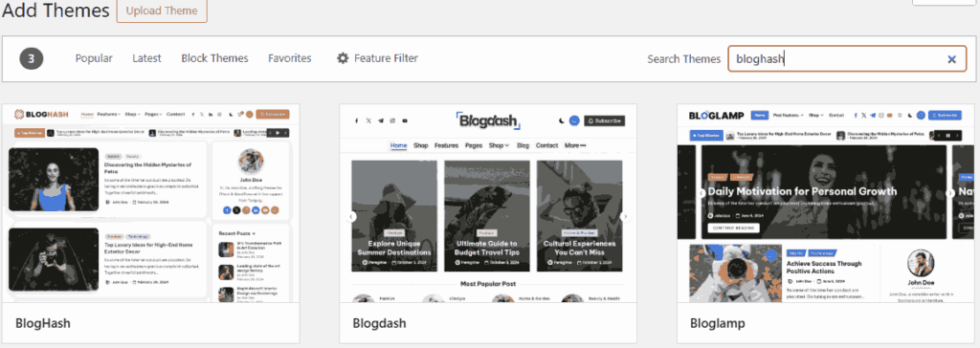The height and width of the screenshot is (348, 980).
Task: Click the left slider arrow in Bloglamp preview
Action: (x=702, y=193)
